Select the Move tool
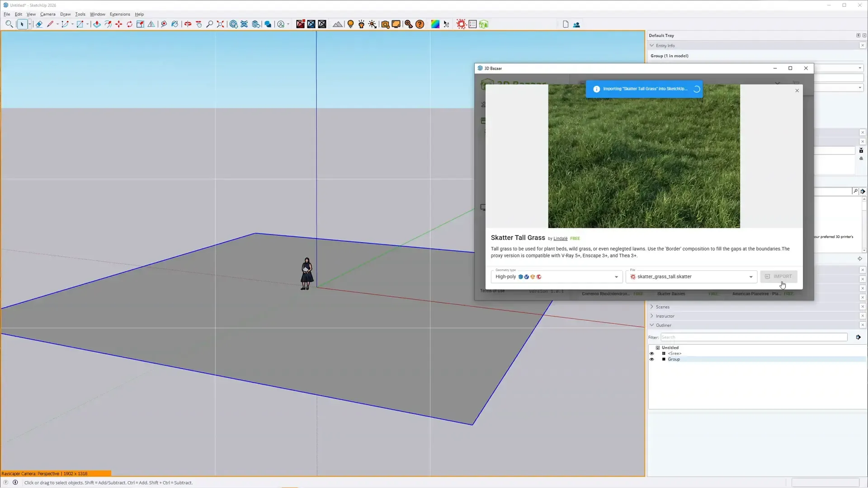Image resolution: width=868 pixels, height=488 pixels. [x=119, y=24]
